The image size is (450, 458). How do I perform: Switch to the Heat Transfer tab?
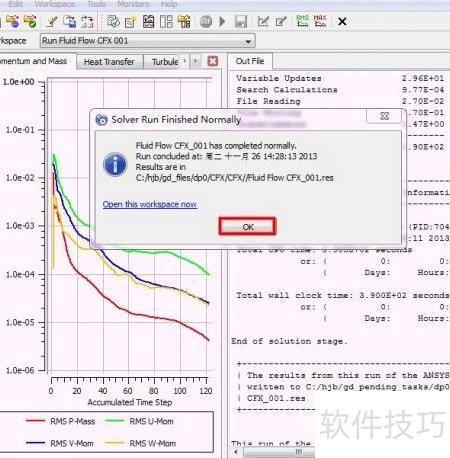(109, 62)
